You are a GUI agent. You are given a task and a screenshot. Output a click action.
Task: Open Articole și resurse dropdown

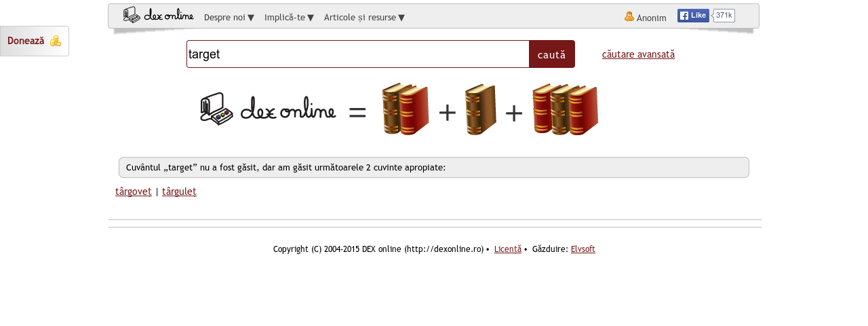point(364,18)
